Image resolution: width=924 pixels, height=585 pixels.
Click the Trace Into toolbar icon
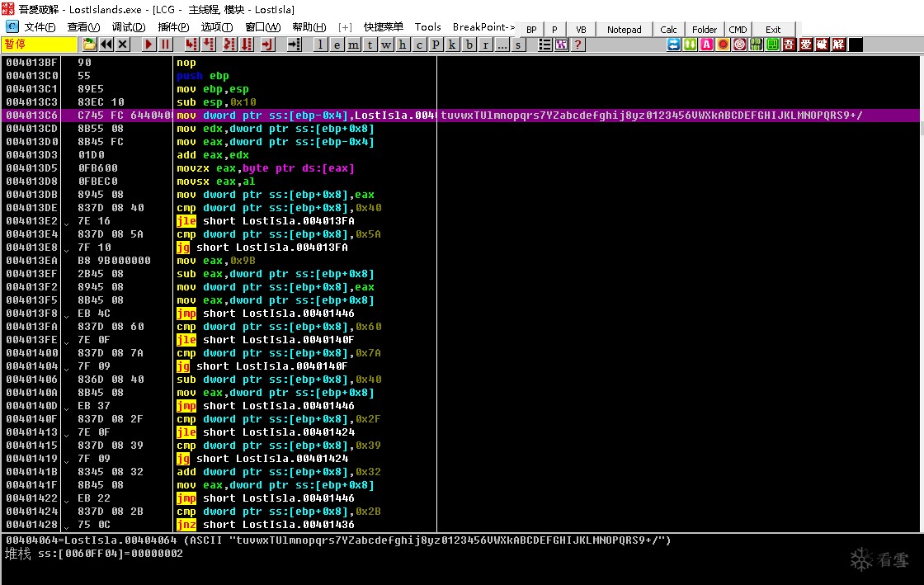[229, 45]
